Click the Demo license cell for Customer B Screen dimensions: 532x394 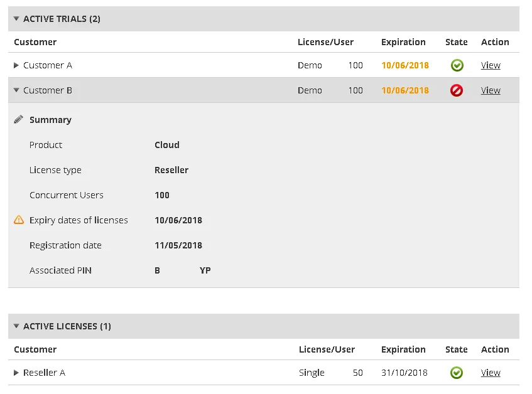coord(310,90)
